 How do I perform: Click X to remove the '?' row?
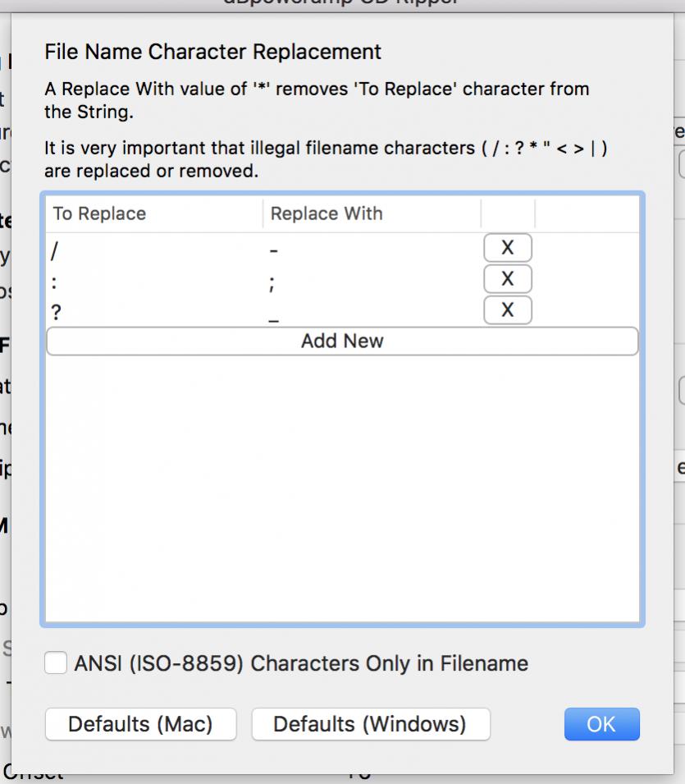coord(507,309)
